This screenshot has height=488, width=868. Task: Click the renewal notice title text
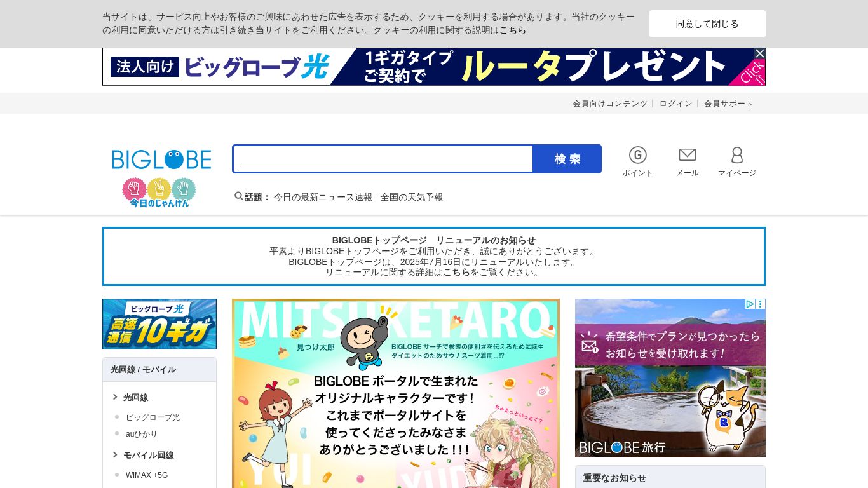(434, 240)
